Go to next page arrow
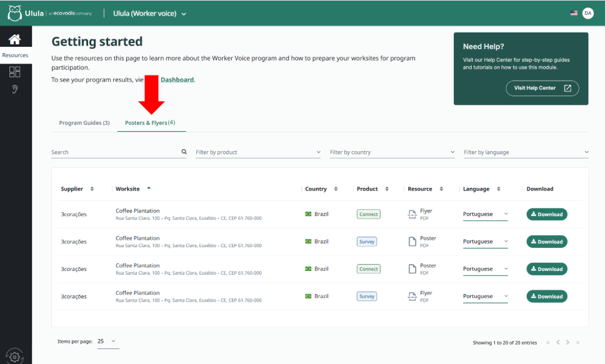605x364 pixels. click(567, 342)
